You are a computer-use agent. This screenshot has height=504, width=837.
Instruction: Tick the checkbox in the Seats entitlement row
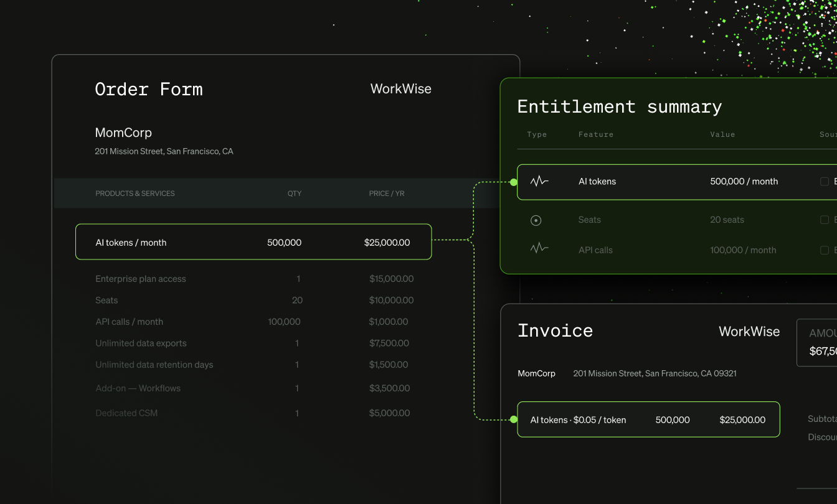point(825,220)
